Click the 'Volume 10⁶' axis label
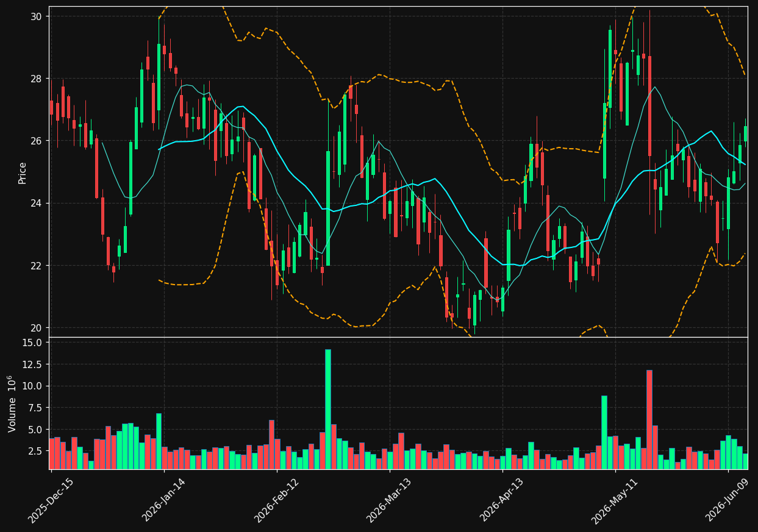This screenshot has width=758, height=532. point(12,403)
